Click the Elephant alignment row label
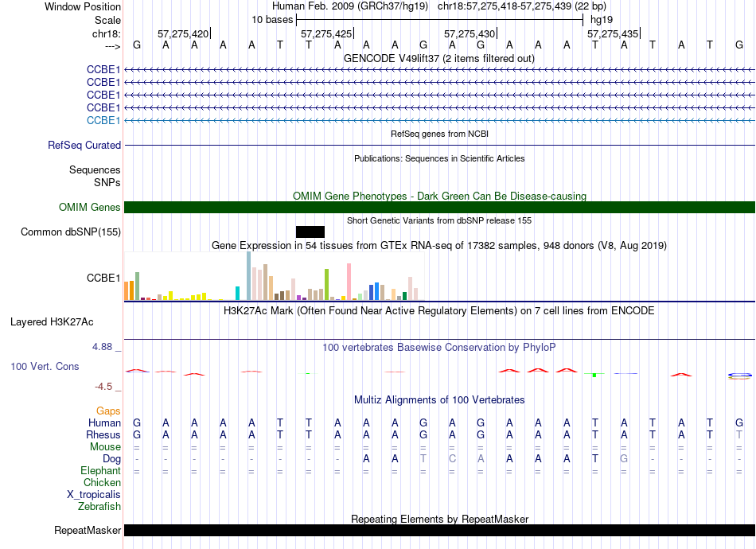Image resolution: width=756 pixels, height=549 pixels. click(100, 470)
